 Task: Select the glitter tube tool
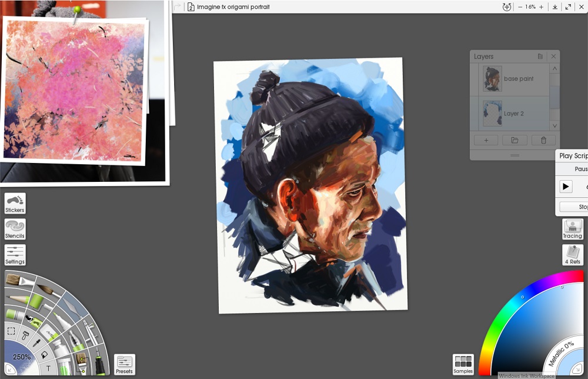tap(65, 366)
